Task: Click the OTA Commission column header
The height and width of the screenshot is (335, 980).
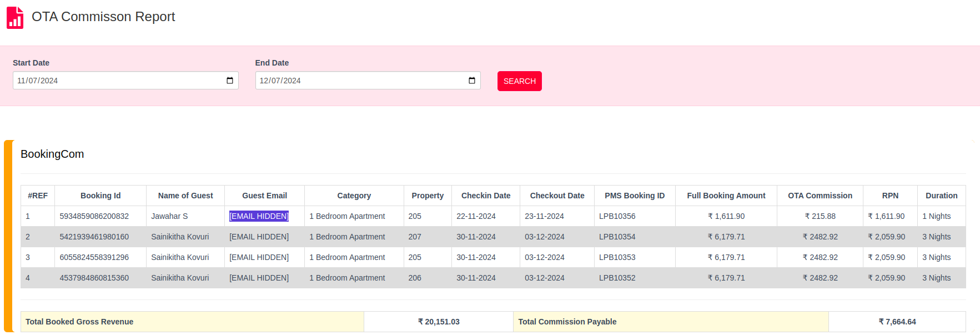Action: (x=820, y=196)
